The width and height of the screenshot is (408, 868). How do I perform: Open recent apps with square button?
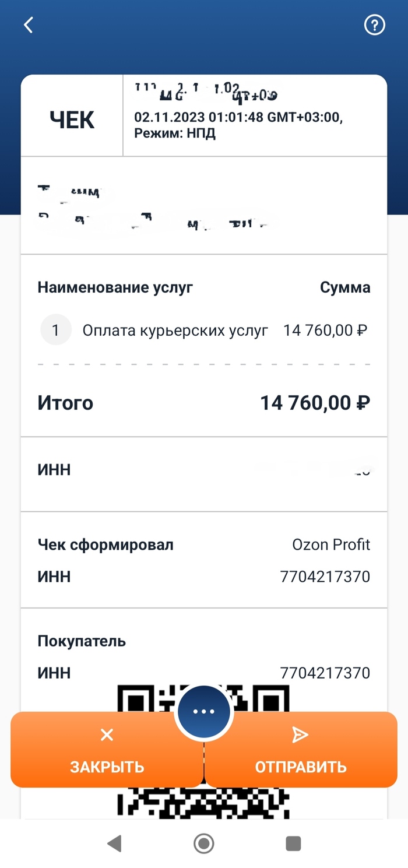click(x=293, y=843)
